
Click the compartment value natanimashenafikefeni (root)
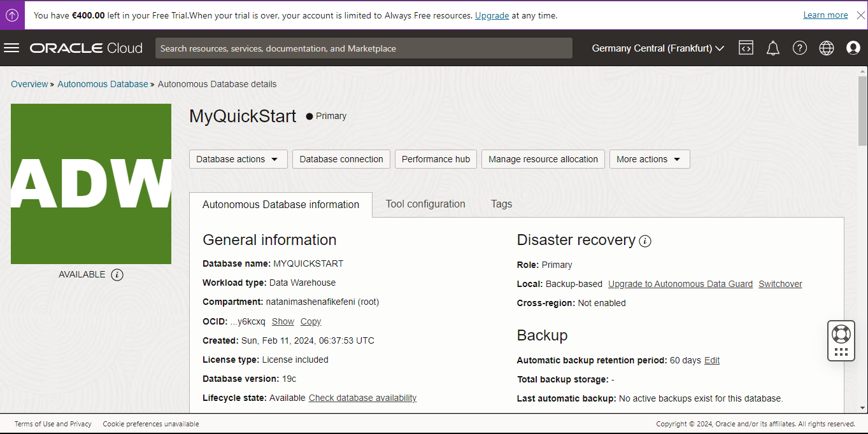[322, 302]
